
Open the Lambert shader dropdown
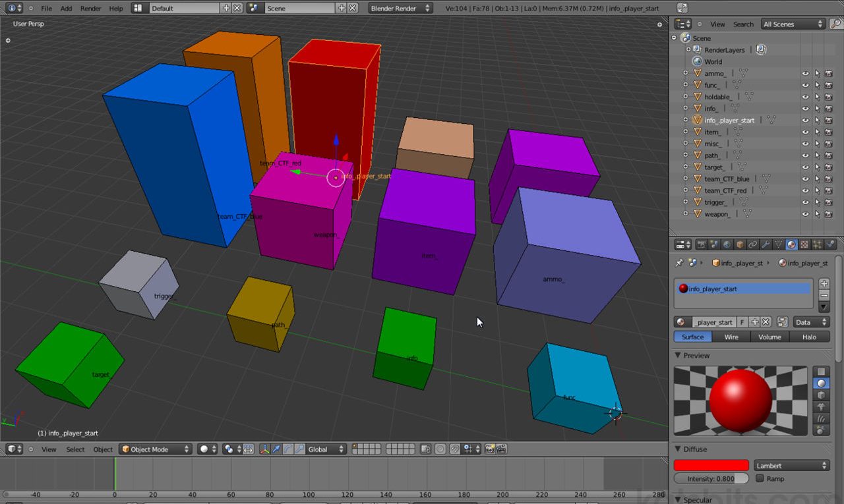coord(791,465)
